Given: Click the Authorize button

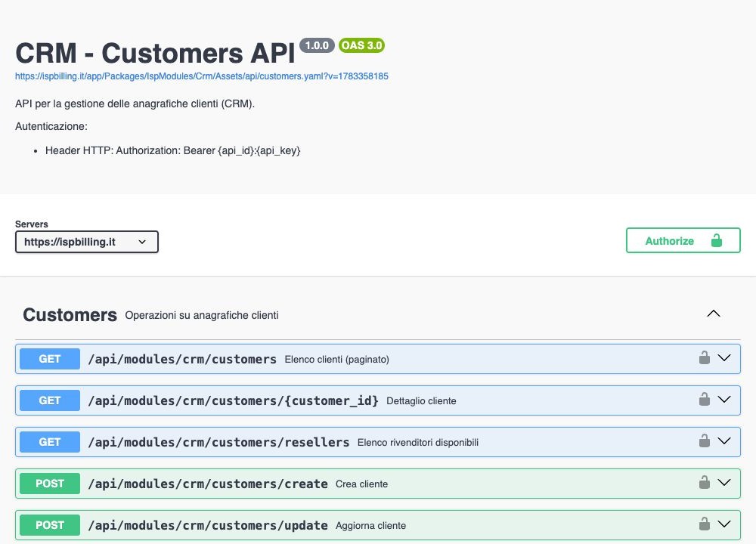Looking at the screenshot, I should pos(683,240).
